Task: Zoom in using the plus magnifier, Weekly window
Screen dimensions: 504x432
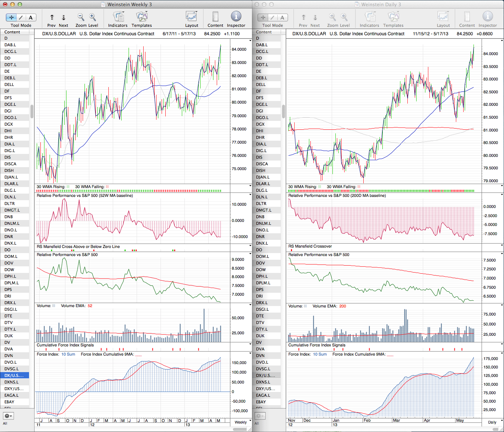Action: [93, 17]
